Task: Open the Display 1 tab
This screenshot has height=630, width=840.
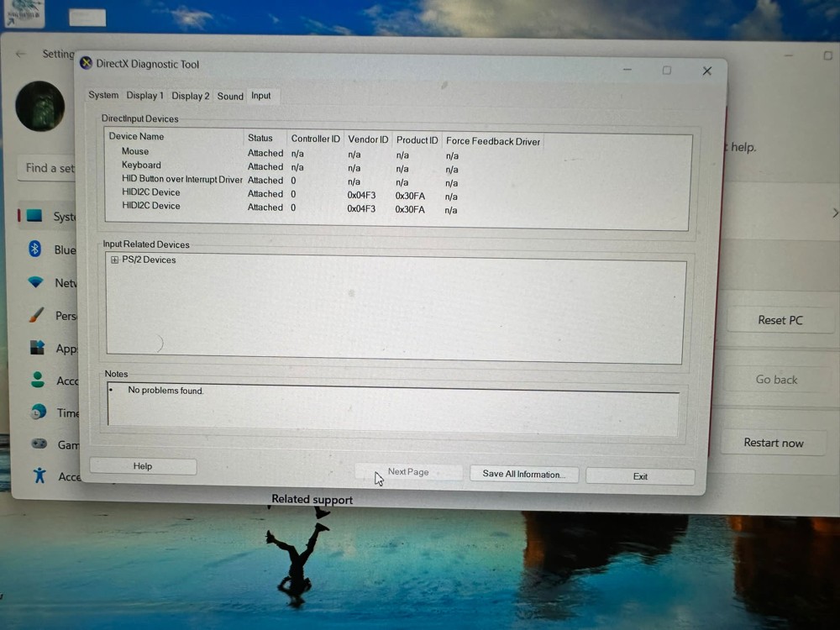Action: click(x=144, y=96)
